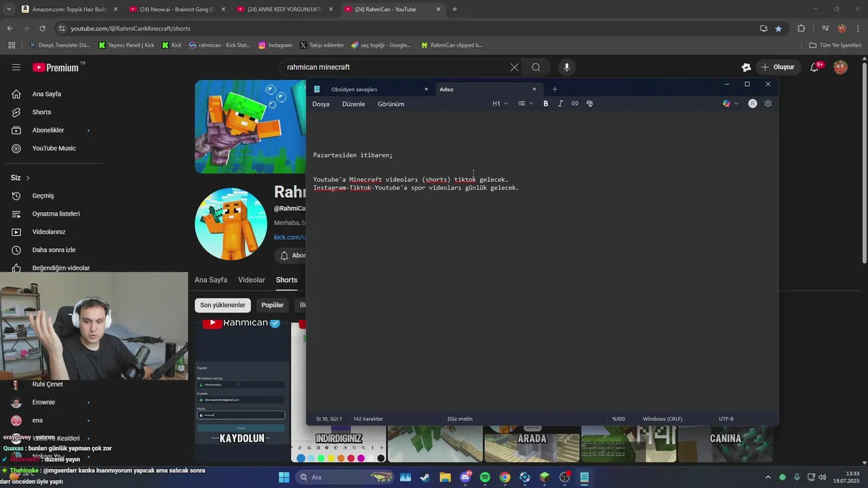Open Düzenle menu in Notepad

tap(353, 104)
